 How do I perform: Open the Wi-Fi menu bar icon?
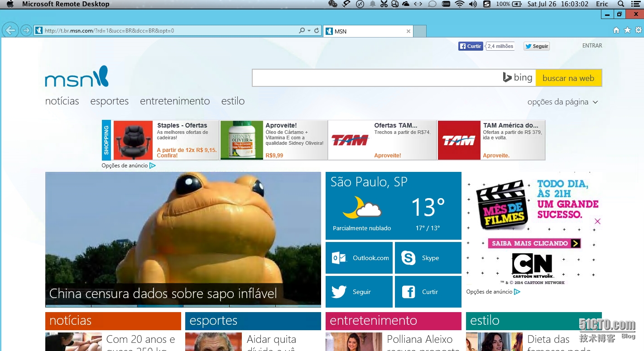[x=460, y=4]
